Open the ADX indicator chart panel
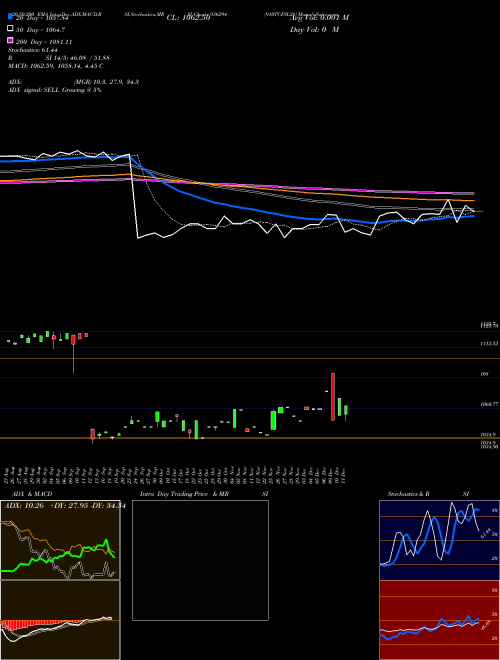500x660 pixels. tap(60, 540)
